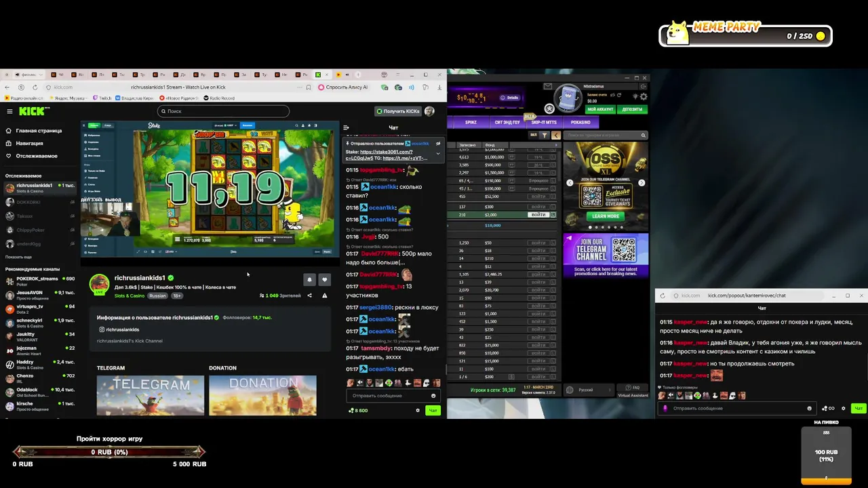Switch to SKIP-IT MTTS tab
The width and height of the screenshot is (868, 488).
[x=544, y=122]
